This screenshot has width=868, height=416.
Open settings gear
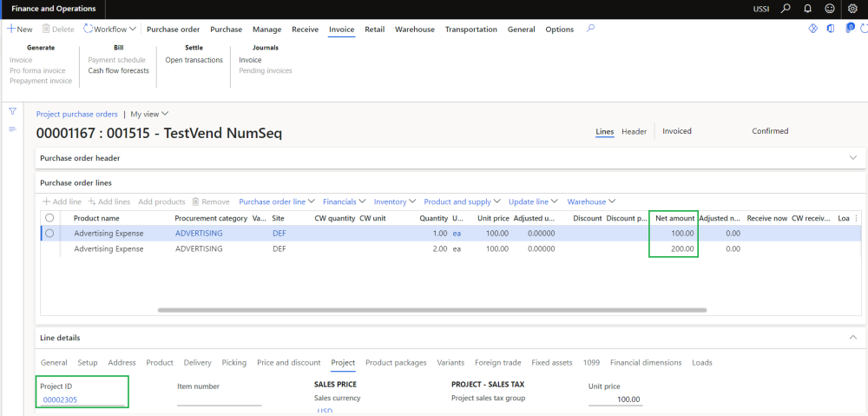coord(852,9)
